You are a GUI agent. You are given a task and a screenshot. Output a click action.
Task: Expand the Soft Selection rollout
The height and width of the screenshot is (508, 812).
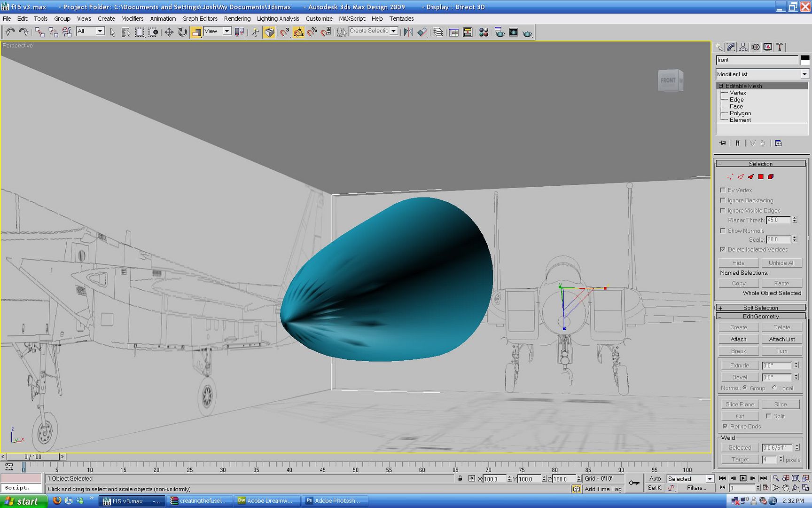click(x=760, y=308)
